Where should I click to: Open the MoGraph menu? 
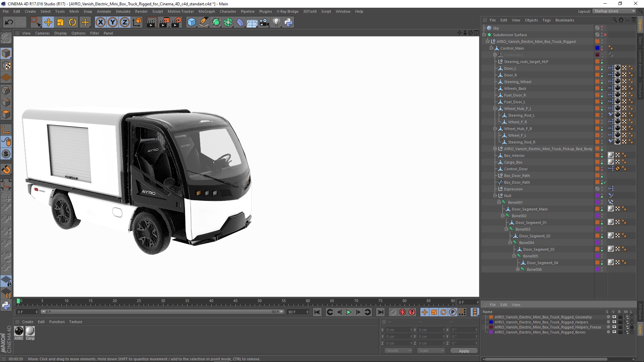tap(207, 11)
